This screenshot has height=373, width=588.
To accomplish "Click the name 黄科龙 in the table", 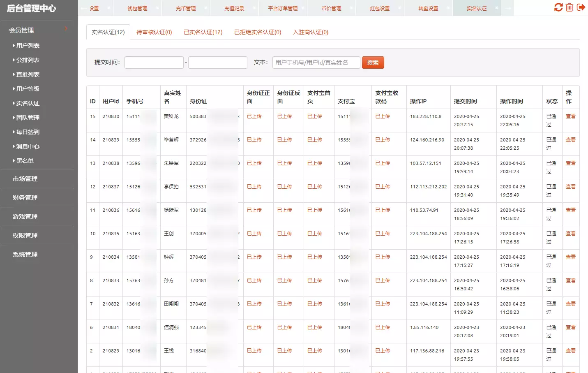I will [171, 116].
